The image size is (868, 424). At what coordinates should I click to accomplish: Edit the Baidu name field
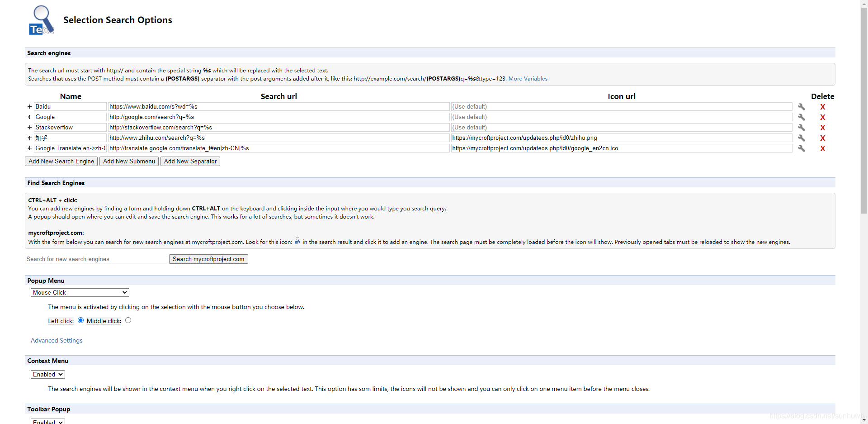point(70,107)
